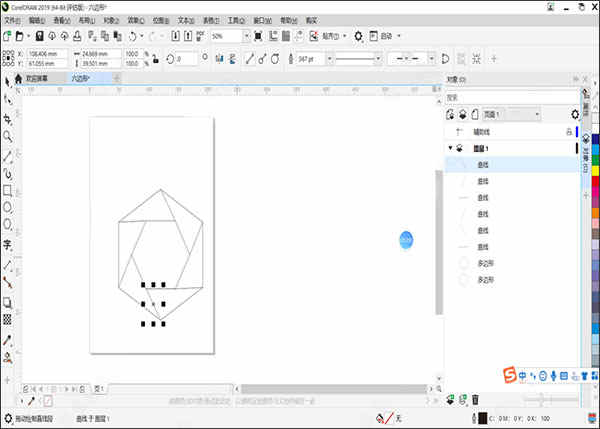The width and height of the screenshot is (600, 429).
Task: Click the 图层 1 layer visibility icon
Action: coord(460,148)
